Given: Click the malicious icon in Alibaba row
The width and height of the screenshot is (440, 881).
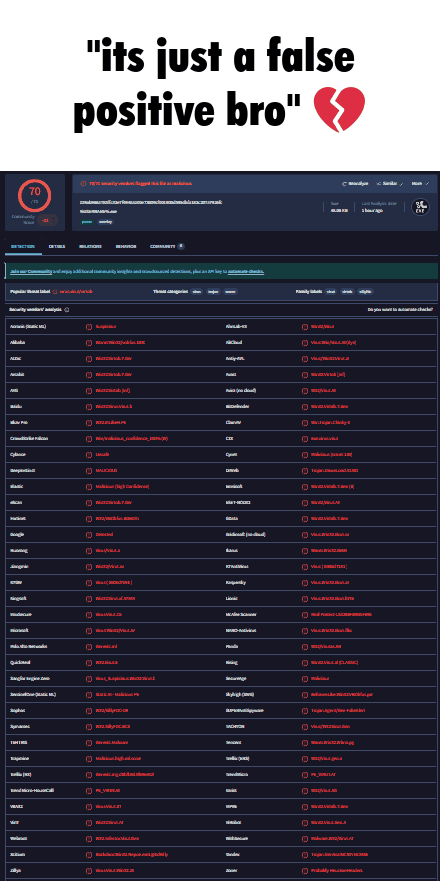Looking at the screenshot, I should click(89, 342).
